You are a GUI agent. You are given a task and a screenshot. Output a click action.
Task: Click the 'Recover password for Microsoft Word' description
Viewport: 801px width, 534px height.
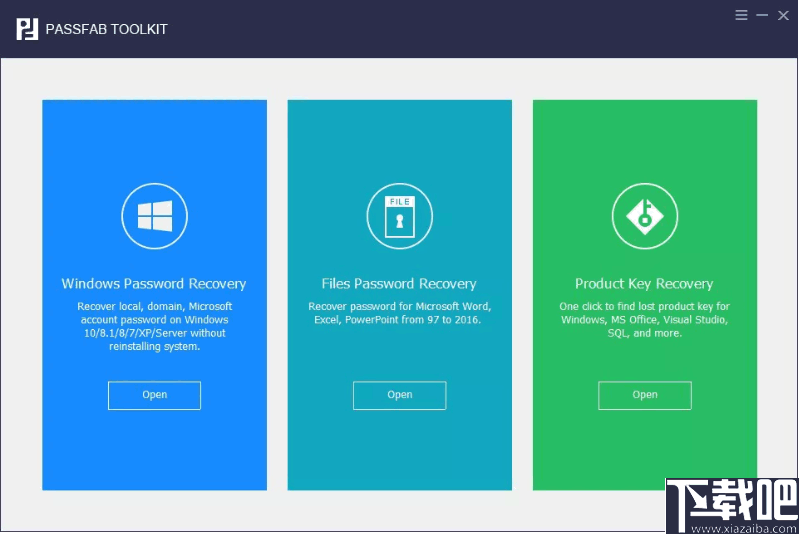point(399,313)
